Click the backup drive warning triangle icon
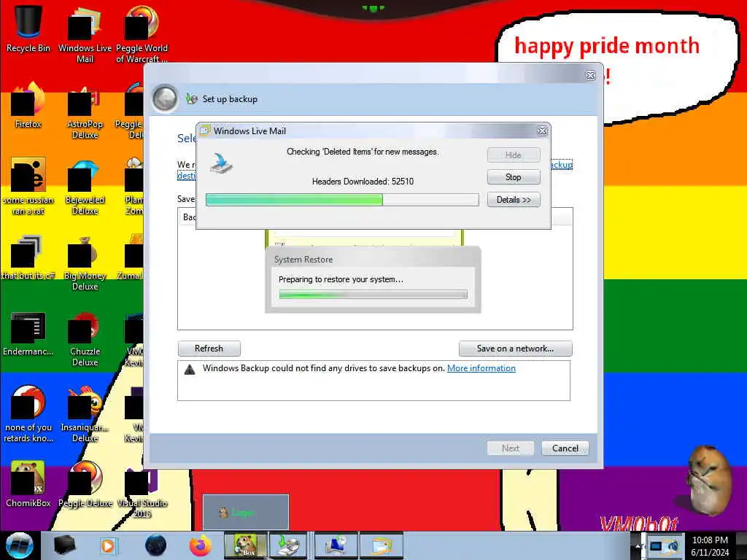The image size is (747, 560). coord(190,369)
